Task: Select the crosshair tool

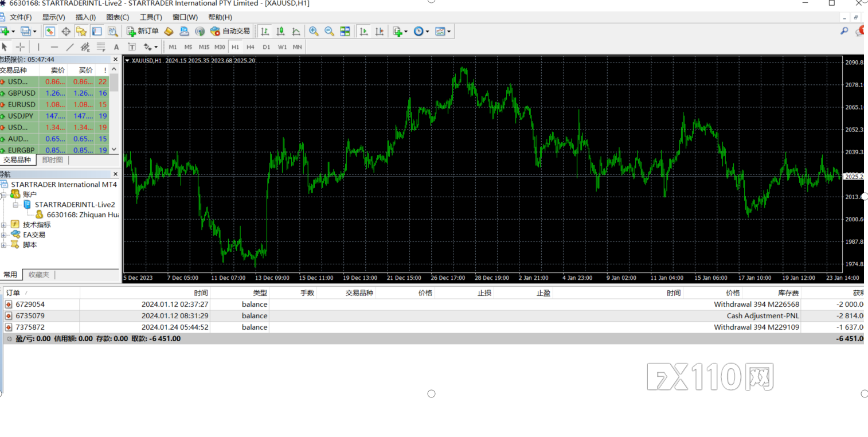Action: tap(20, 47)
